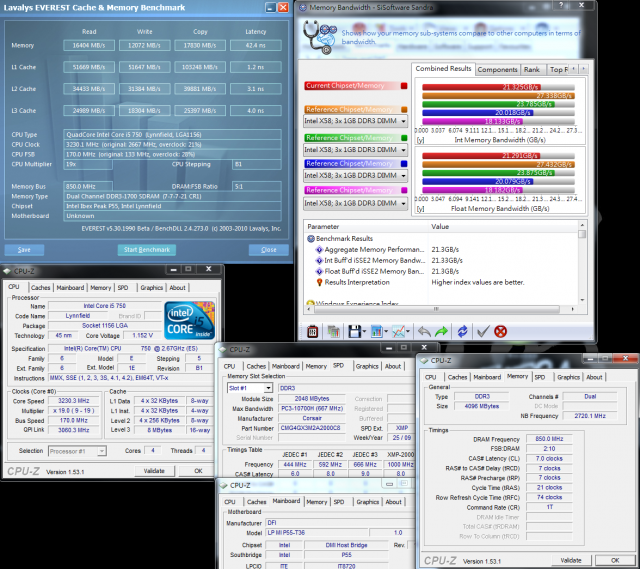Click Validate in CPU-Z processor window
The width and height of the screenshot is (641, 569).
tap(154, 471)
